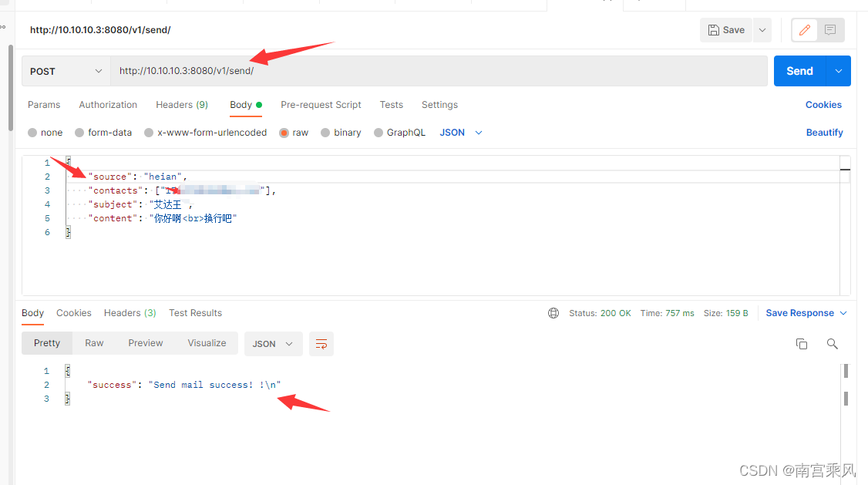The width and height of the screenshot is (868, 485).
Task: Click the "subject" key in editor
Action: (113, 204)
